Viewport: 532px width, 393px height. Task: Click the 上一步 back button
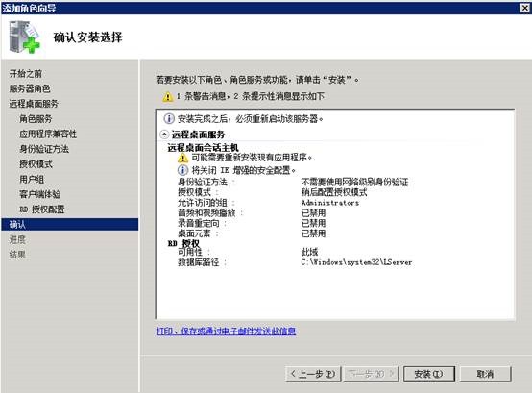313,374
